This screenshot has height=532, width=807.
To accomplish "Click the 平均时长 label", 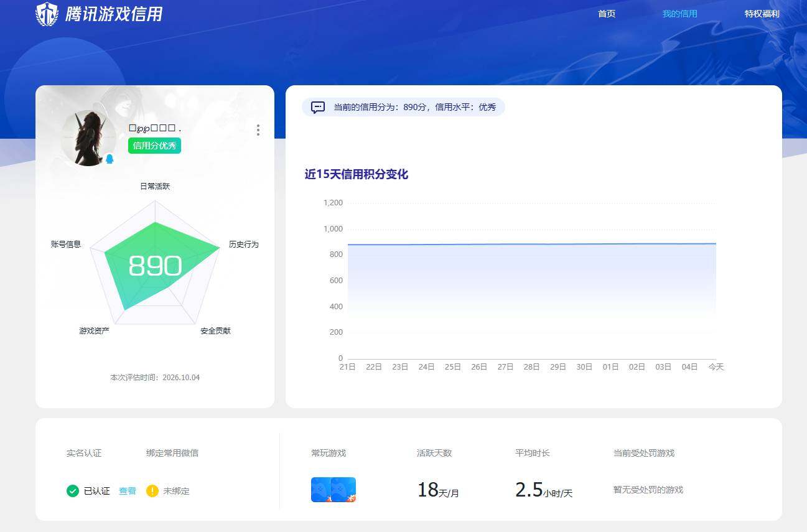I will pos(533,453).
